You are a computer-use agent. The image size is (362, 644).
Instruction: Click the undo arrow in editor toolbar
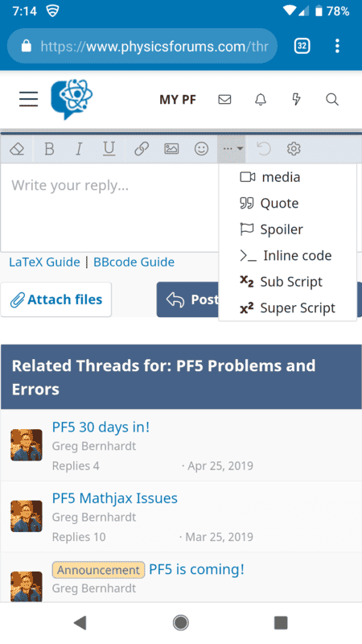264,149
